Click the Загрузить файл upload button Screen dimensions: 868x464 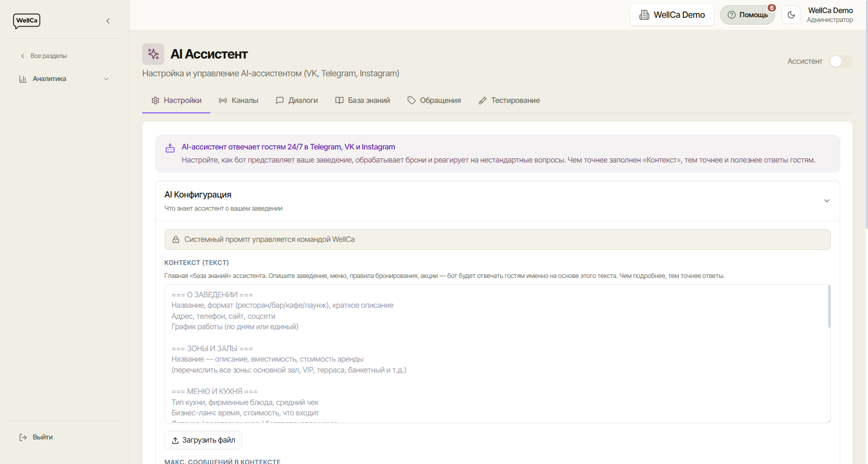203,440
